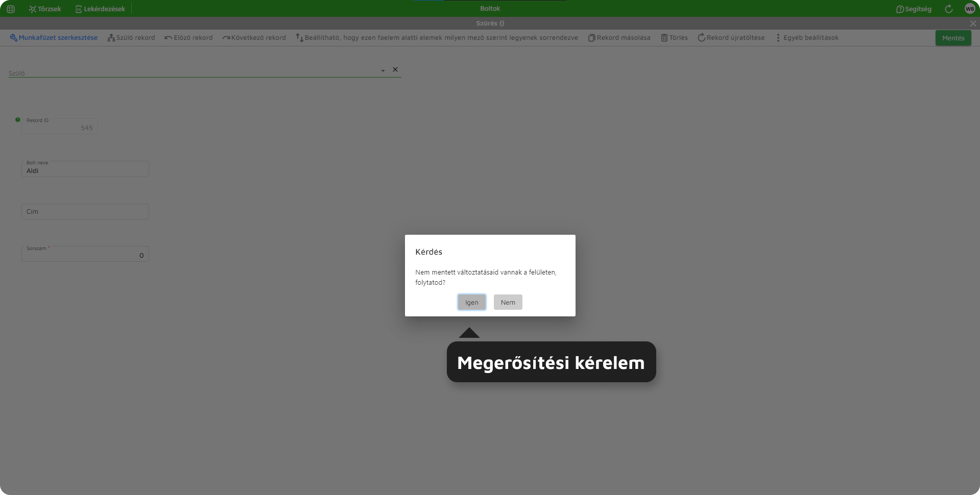980x495 pixels.
Task: Click the Sorszám input field
Action: 85,254
